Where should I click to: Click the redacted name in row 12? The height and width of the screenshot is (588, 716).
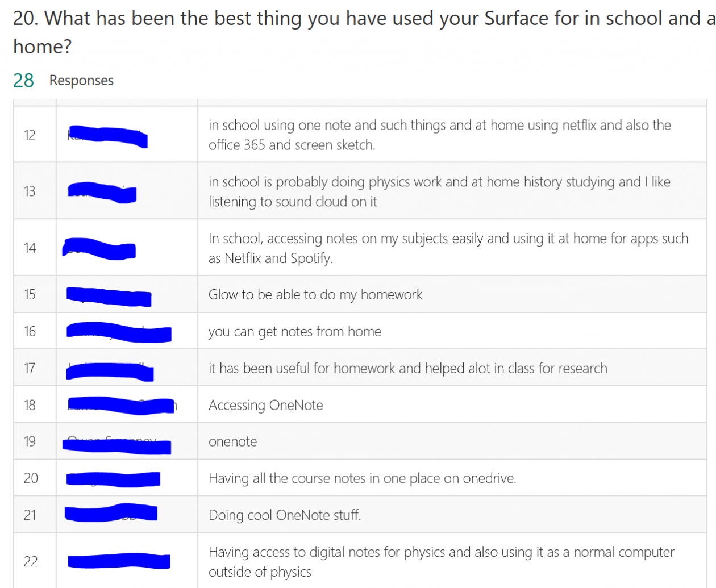(107, 136)
